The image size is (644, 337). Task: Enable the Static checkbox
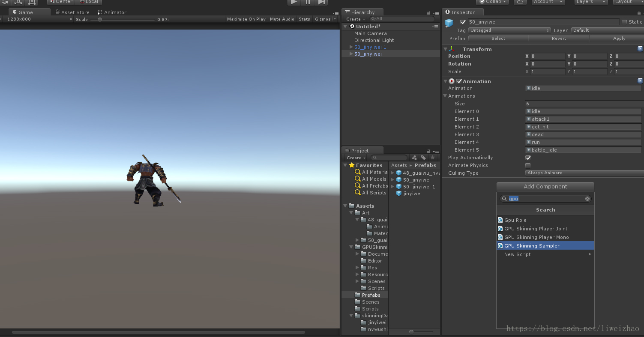624,22
